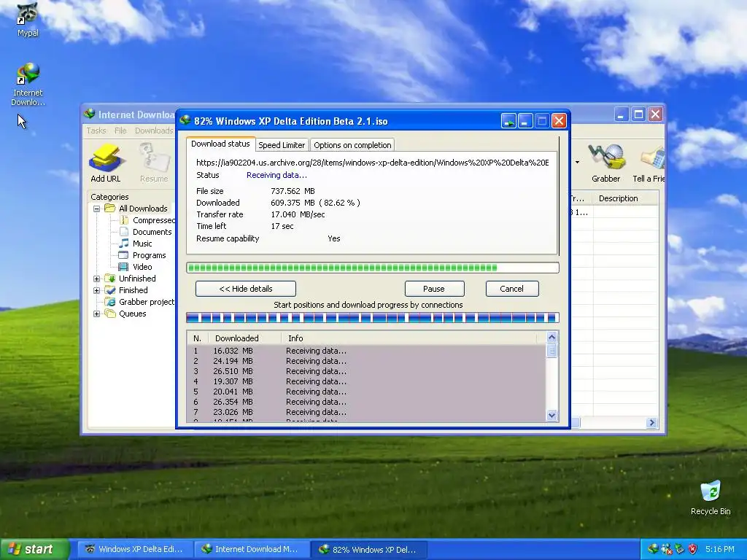Switch to the Download status tab
Image resolution: width=747 pixels, height=560 pixels.
pos(220,144)
